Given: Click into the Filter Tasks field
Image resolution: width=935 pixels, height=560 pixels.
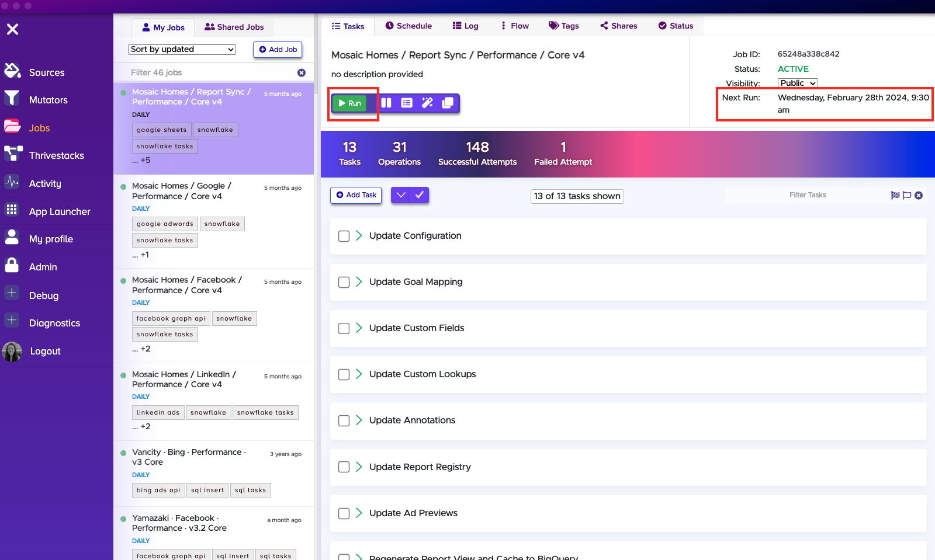Looking at the screenshot, I should pyautogui.click(x=807, y=195).
